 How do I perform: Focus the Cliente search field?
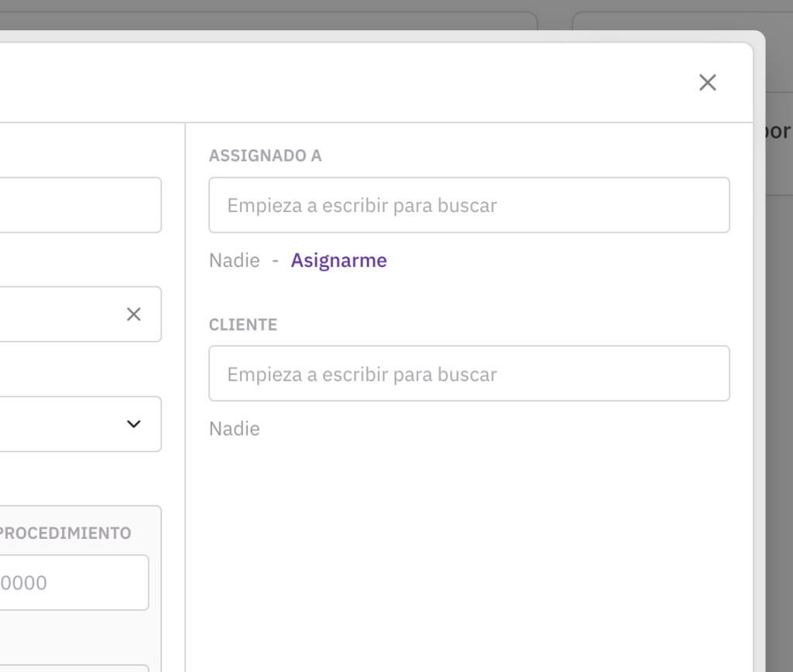(469, 374)
